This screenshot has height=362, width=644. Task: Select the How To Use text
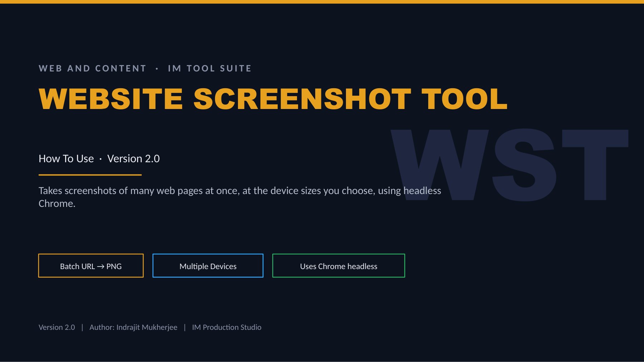click(x=66, y=158)
